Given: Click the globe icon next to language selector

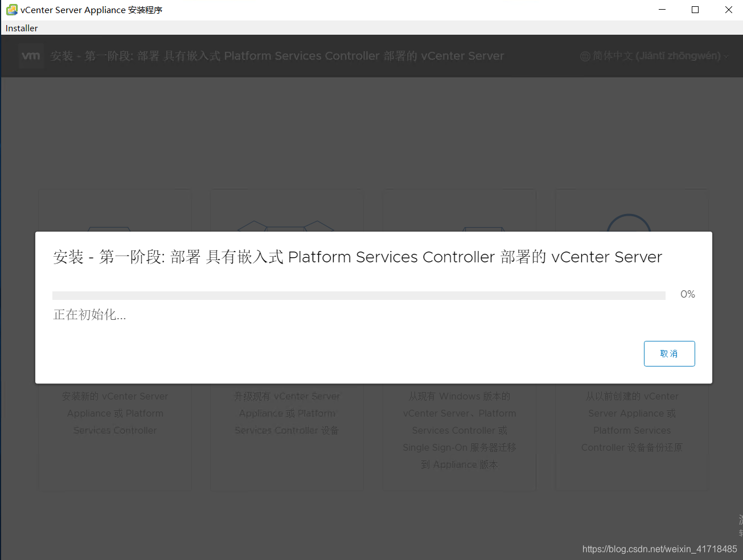Looking at the screenshot, I should click(x=585, y=56).
